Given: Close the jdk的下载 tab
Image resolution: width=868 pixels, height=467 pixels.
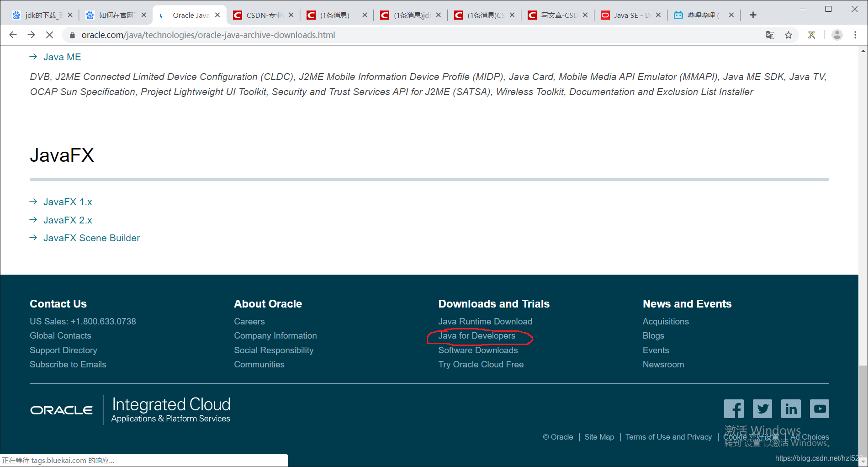Looking at the screenshot, I should (x=70, y=15).
